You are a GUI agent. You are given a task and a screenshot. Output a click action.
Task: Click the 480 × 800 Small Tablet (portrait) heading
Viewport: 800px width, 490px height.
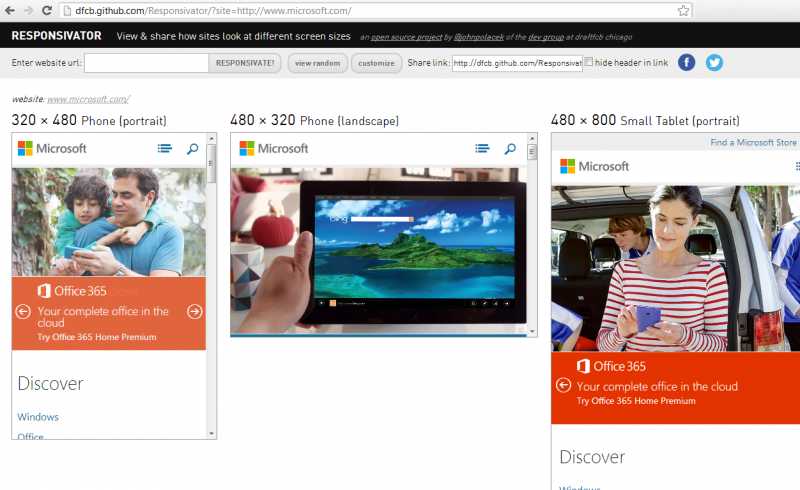tap(645, 120)
